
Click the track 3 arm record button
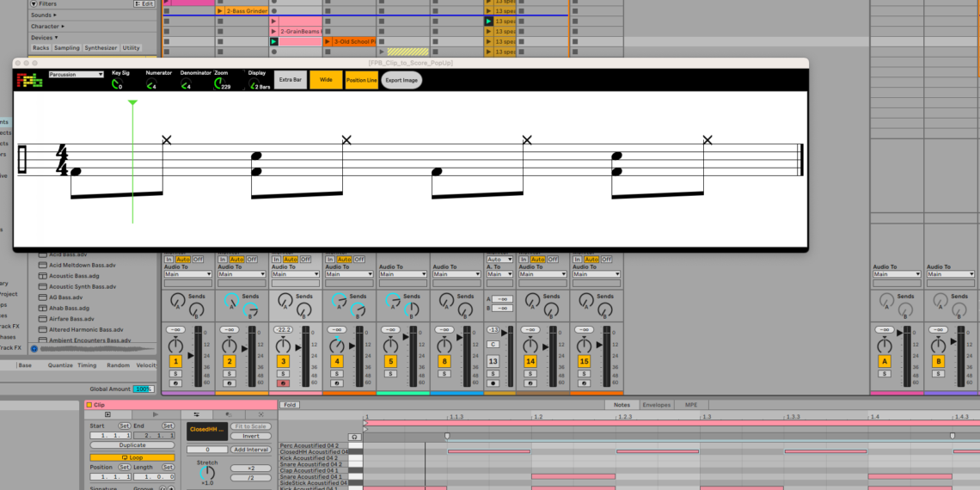coord(283,383)
